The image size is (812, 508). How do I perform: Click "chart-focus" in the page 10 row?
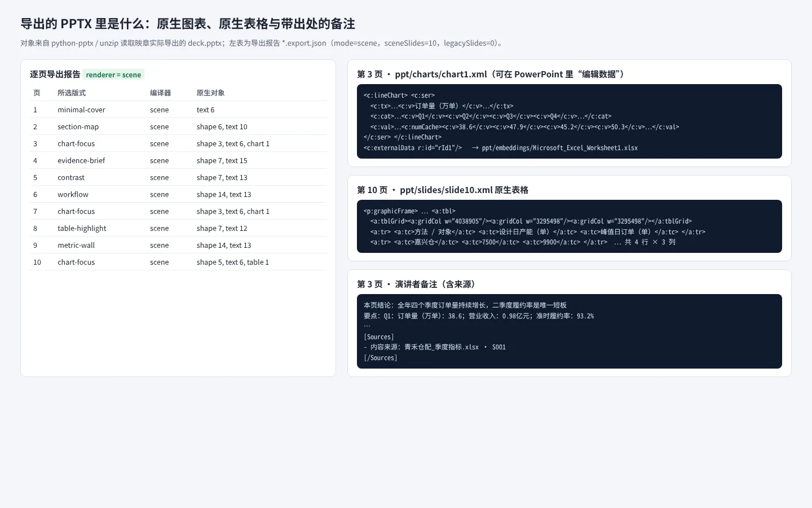tap(76, 262)
